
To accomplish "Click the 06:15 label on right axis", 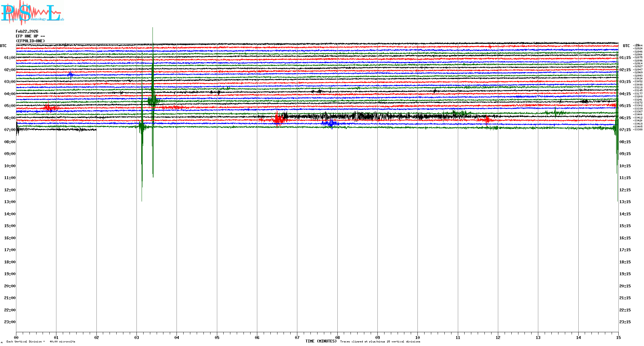I will click(x=625, y=118).
